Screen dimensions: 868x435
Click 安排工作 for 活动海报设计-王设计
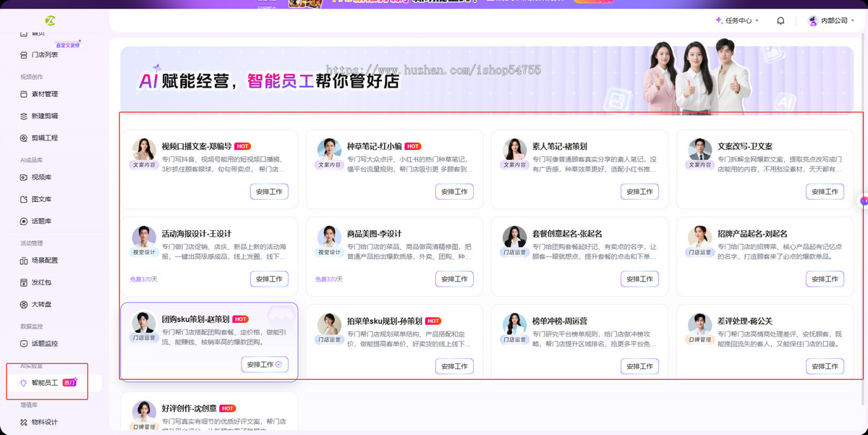click(x=270, y=279)
